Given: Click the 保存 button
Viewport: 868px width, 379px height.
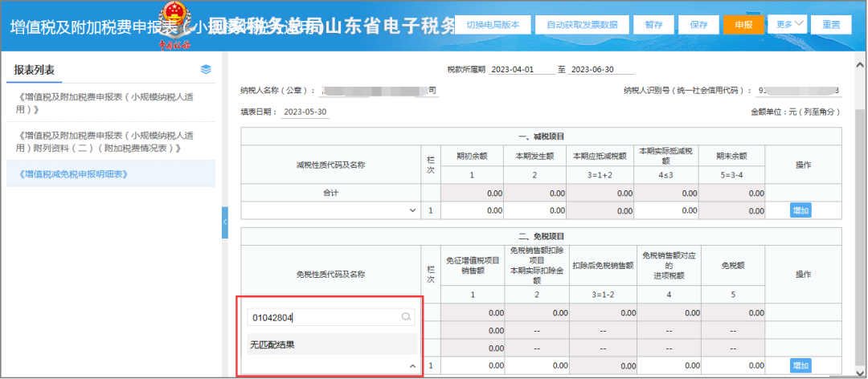Looking at the screenshot, I should 700,25.
